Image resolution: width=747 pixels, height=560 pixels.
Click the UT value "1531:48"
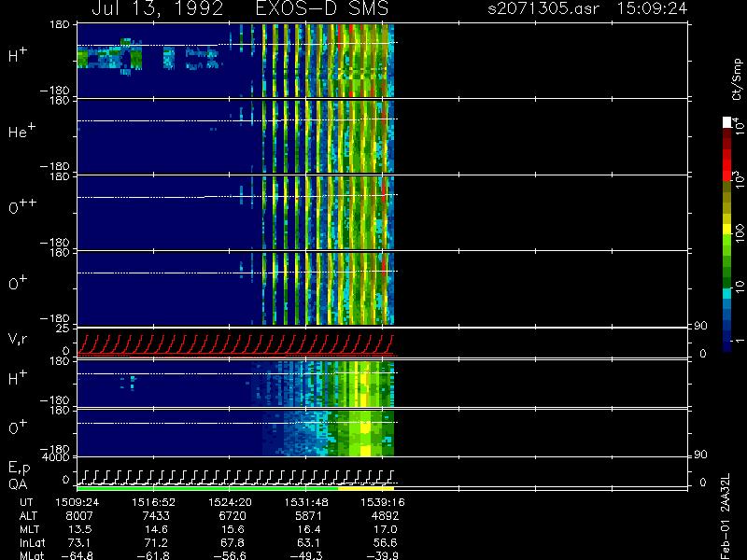tap(306, 502)
